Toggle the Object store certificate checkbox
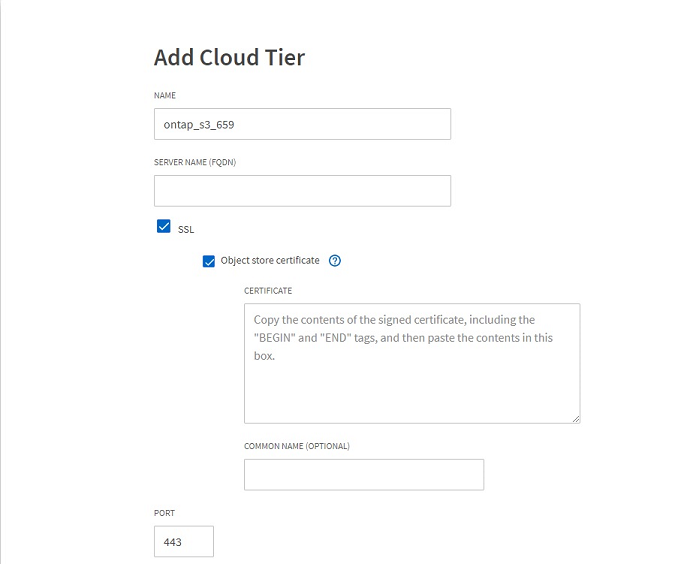The width and height of the screenshot is (690, 564). coord(209,261)
